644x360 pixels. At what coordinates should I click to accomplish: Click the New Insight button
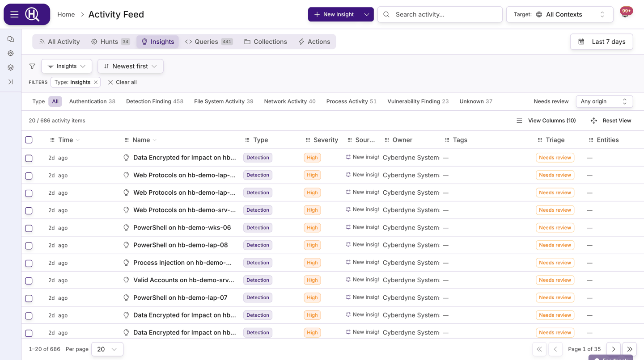[334, 14]
